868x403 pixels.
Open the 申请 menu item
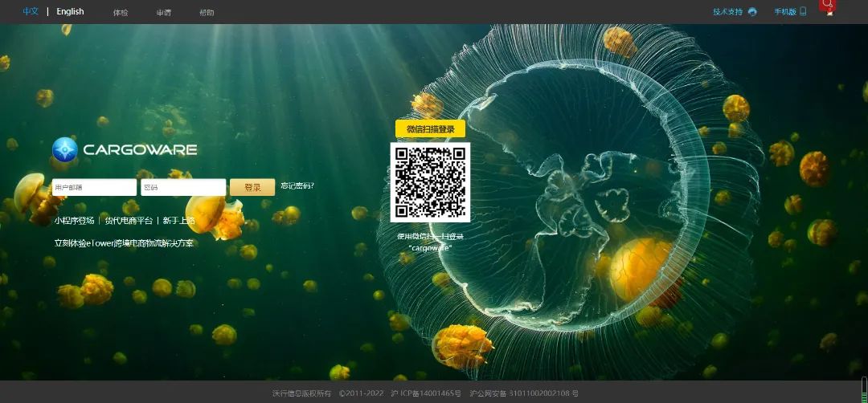(x=163, y=13)
